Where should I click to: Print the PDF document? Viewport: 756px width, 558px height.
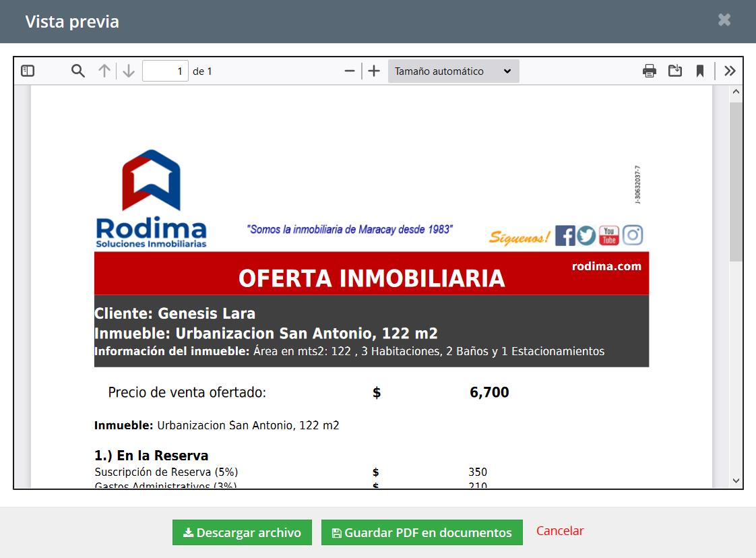point(649,71)
